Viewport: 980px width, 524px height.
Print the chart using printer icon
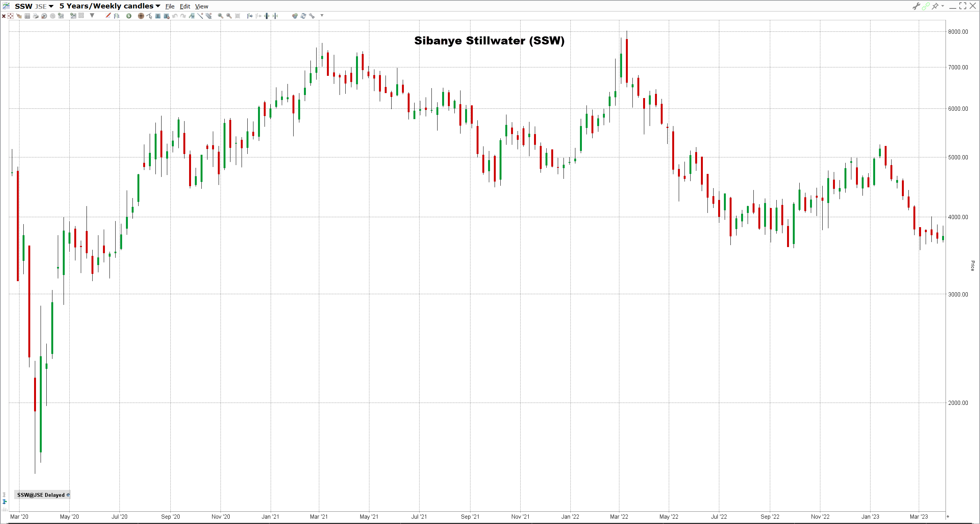click(x=36, y=16)
